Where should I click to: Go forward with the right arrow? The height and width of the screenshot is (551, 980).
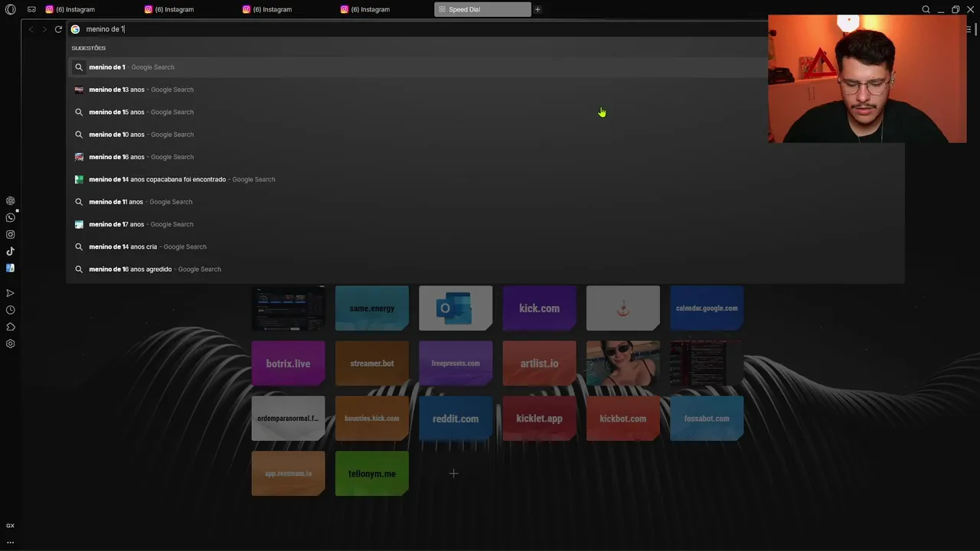tap(44, 29)
